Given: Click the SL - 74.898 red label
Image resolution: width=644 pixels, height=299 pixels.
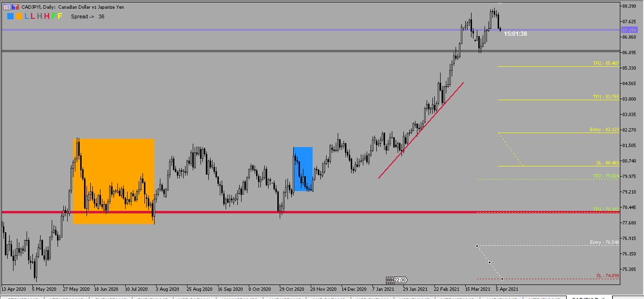Looking at the screenshot, I should coord(607,275).
